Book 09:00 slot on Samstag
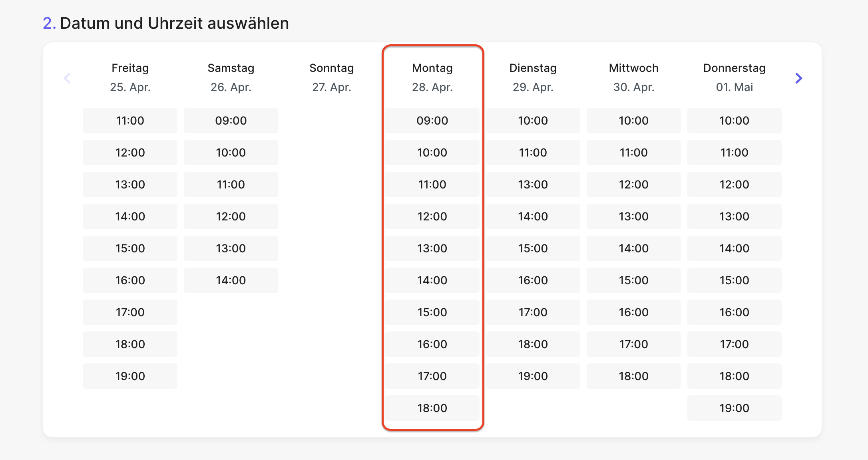Screen dimensions: 868x460 231,121
